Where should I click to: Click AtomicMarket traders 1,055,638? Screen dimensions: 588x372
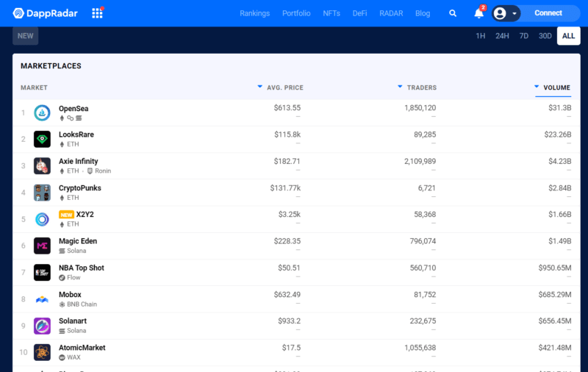420,348
